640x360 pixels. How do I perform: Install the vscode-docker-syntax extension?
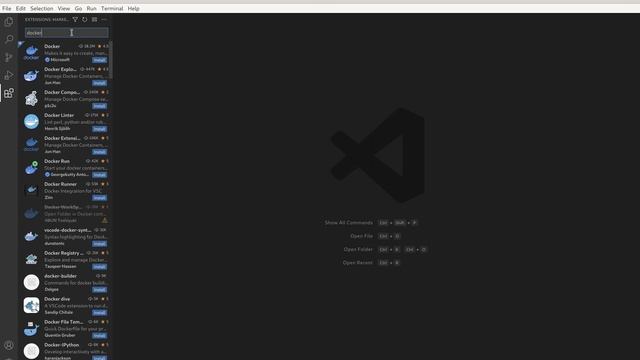coord(99,244)
